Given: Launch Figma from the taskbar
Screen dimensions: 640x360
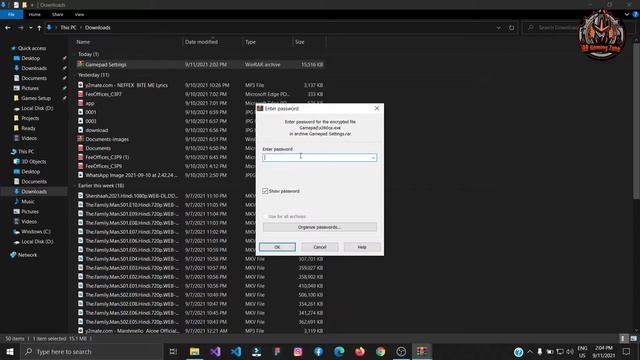Looking at the screenshot, I should tap(277, 351).
